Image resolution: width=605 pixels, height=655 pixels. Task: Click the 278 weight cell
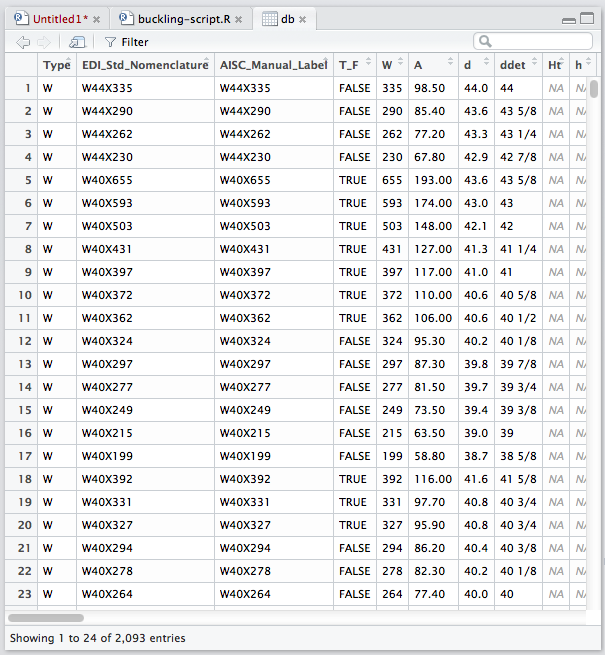pyautogui.click(x=392, y=571)
